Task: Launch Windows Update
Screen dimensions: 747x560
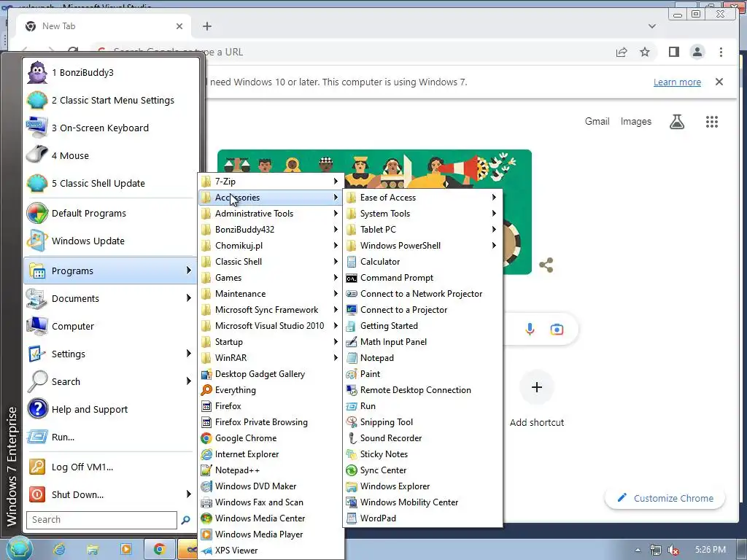Action: (109, 241)
